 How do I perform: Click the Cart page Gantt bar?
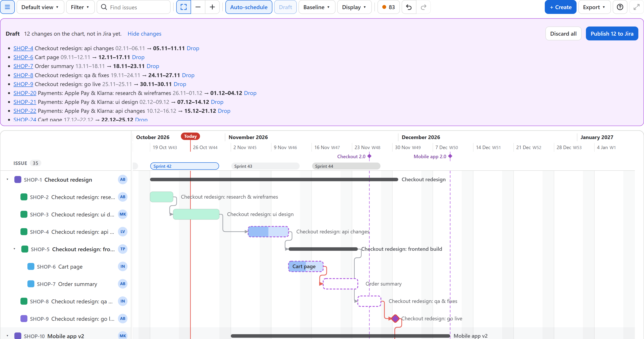pyautogui.click(x=306, y=266)
